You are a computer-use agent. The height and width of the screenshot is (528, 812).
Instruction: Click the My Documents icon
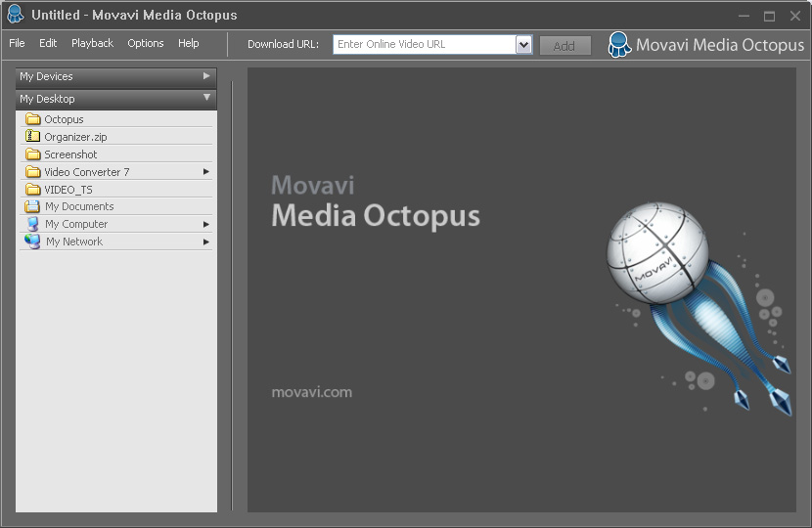[32, 206]
